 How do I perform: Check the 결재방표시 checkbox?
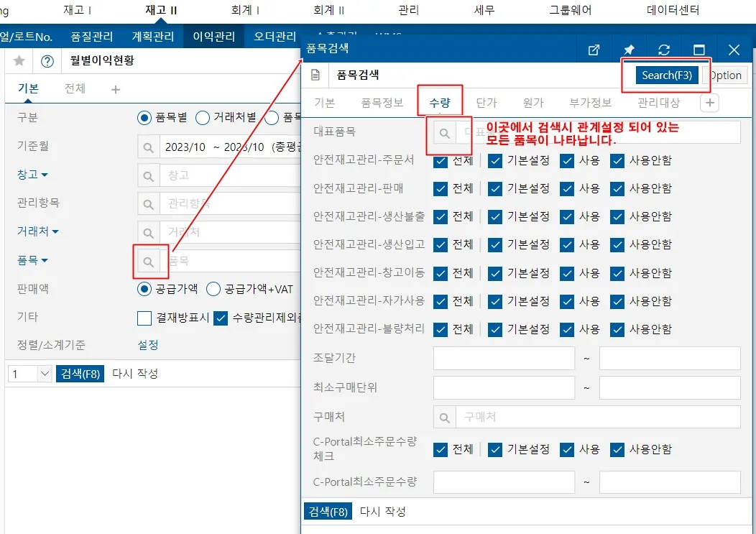tap(144, 318)
